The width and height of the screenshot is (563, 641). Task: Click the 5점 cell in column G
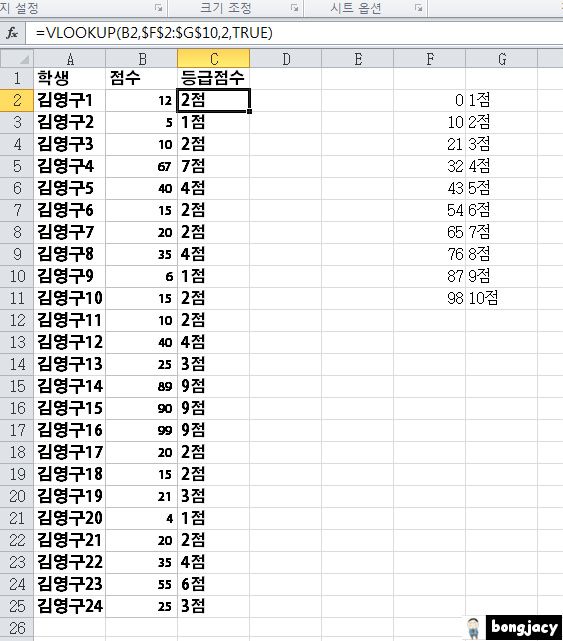click(502, 188)
